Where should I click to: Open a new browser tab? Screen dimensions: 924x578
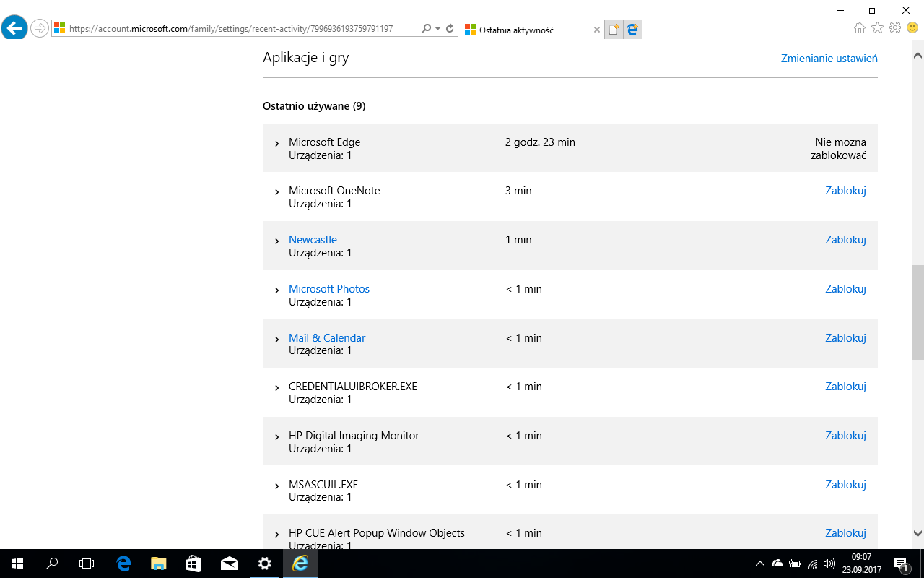pos(614,30)
